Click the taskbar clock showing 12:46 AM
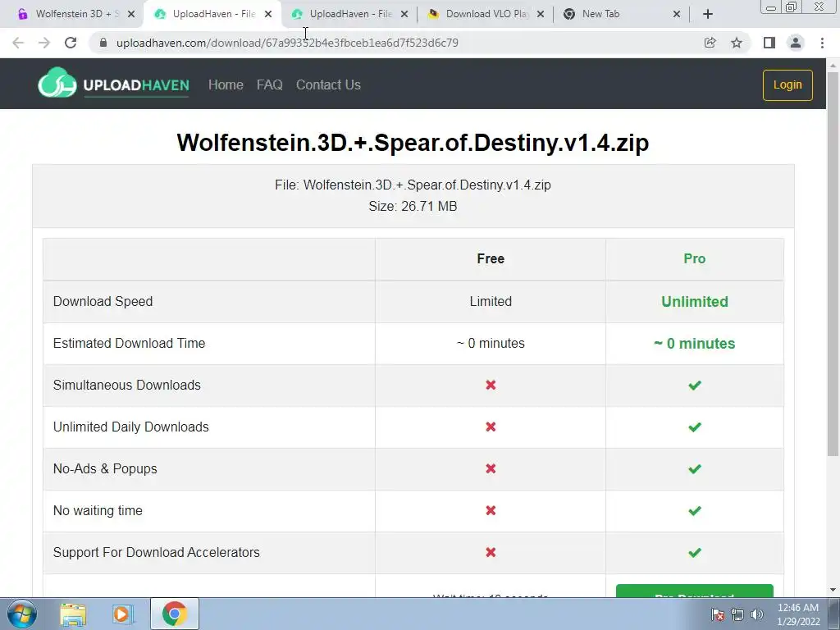 (798, 614)
